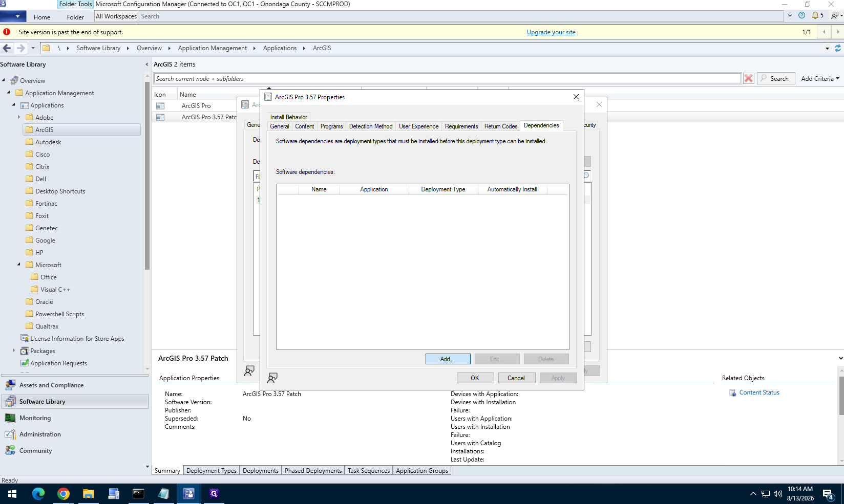Click feedback icon in the background dialog

(x=249, y=371)
